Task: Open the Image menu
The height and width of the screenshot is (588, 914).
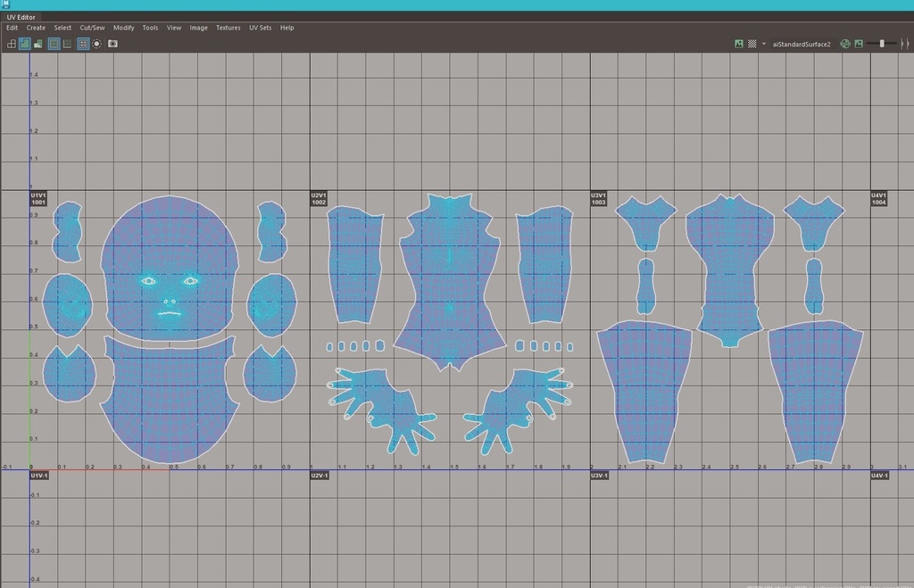Action: tap(198, 28)
